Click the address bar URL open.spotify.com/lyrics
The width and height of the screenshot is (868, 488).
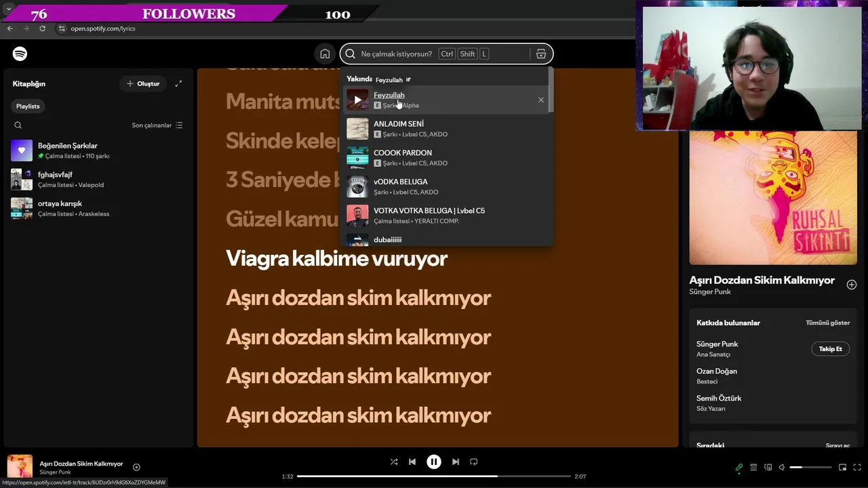(103, 28)
